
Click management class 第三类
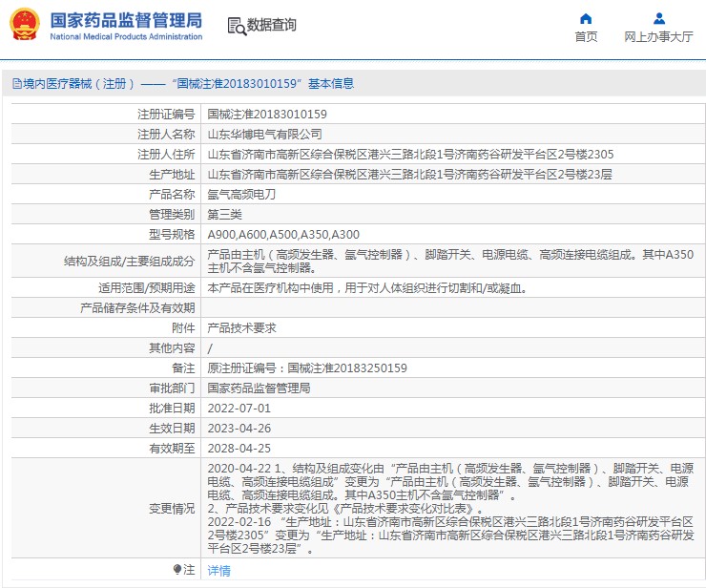[x=224, y=214]
